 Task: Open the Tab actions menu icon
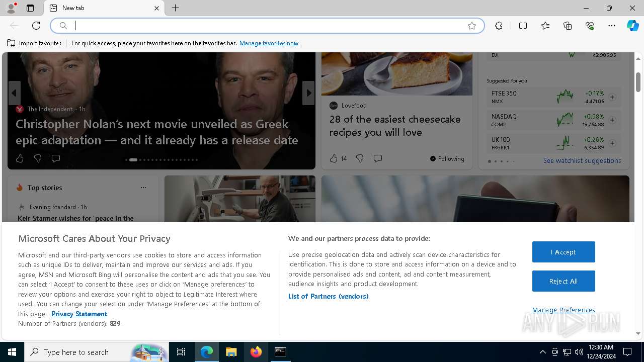click(x=30, y=8)
